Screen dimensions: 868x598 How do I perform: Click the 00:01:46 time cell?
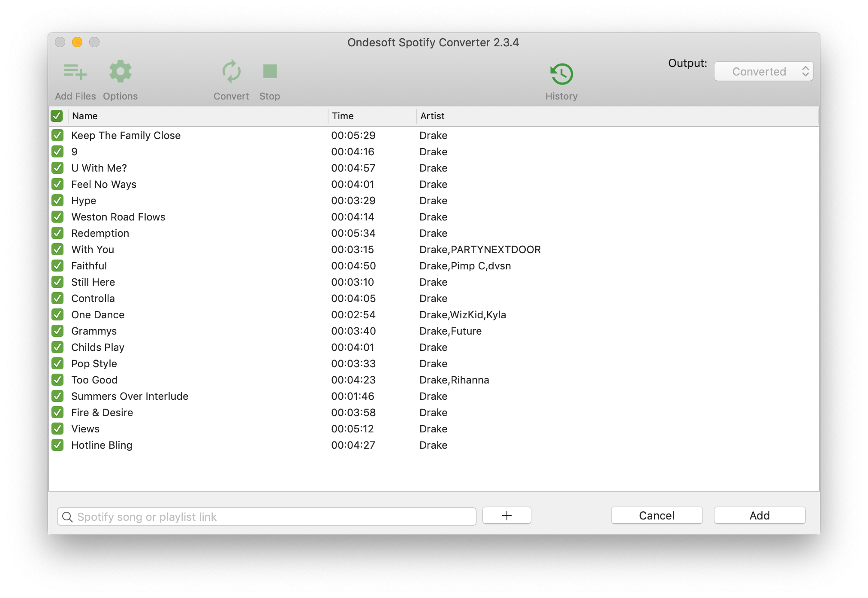point(353,396)
